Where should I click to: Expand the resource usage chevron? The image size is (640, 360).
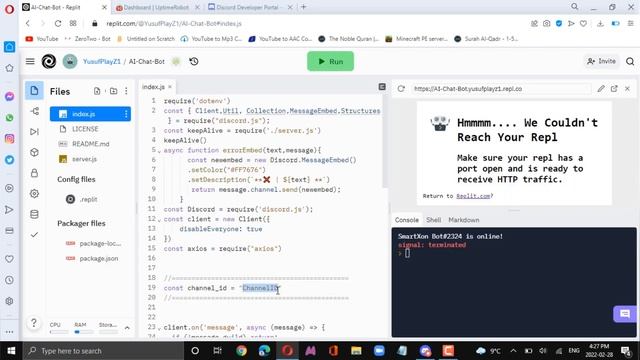(127, 328)
